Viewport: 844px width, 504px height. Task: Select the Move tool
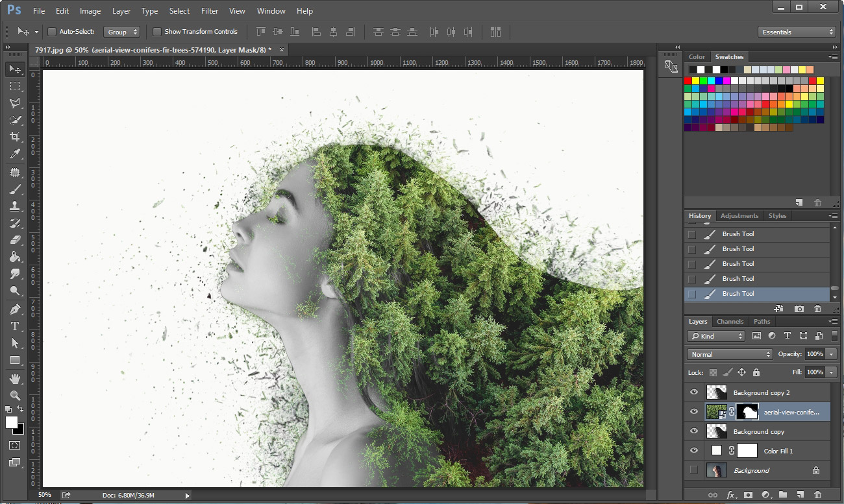point(15,69)
